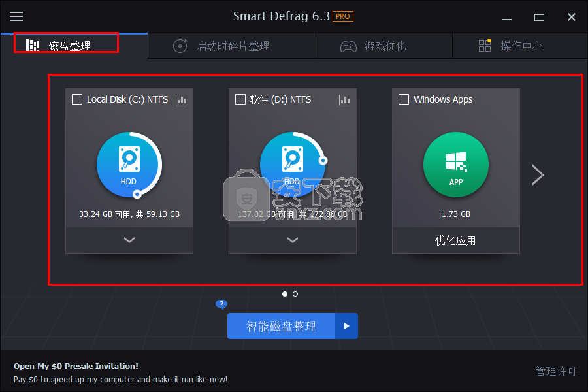Check the 软件 (D:) checkbox

tap(240, 99)
